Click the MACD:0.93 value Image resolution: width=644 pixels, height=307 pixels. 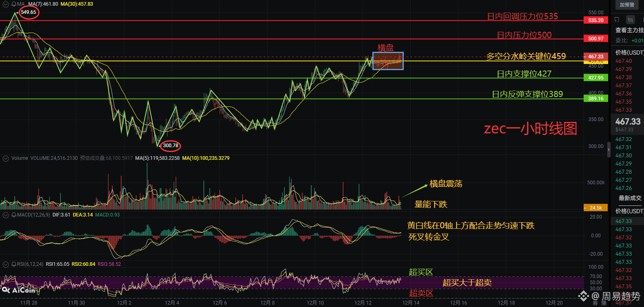107,215
